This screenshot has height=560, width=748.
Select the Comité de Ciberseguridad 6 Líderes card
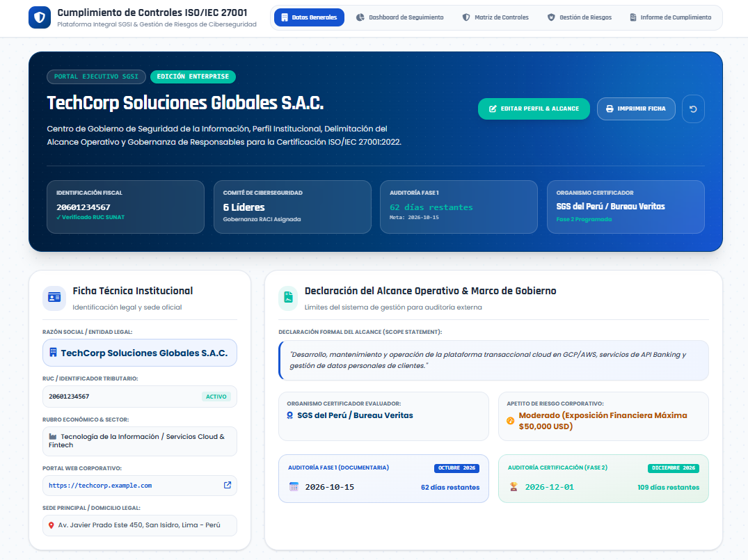coord(292,207)
